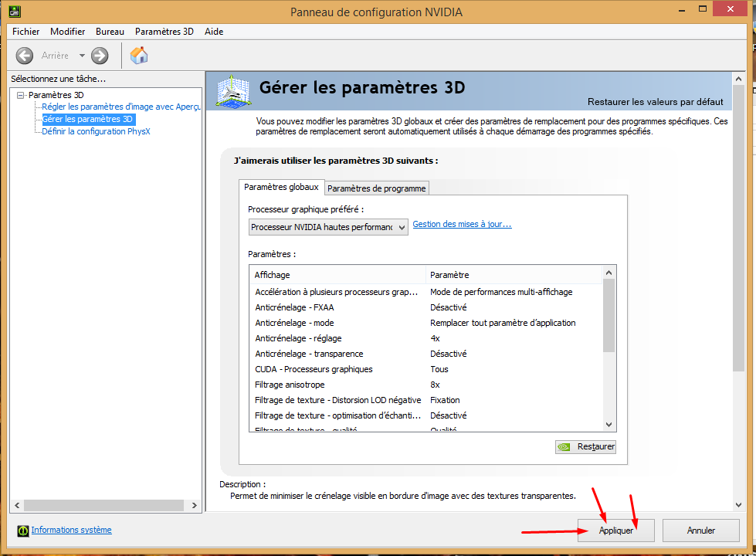Click the Forward arrow navigation icon
Viewport: 756px width, 556px height.
click(x=100, y=56)
